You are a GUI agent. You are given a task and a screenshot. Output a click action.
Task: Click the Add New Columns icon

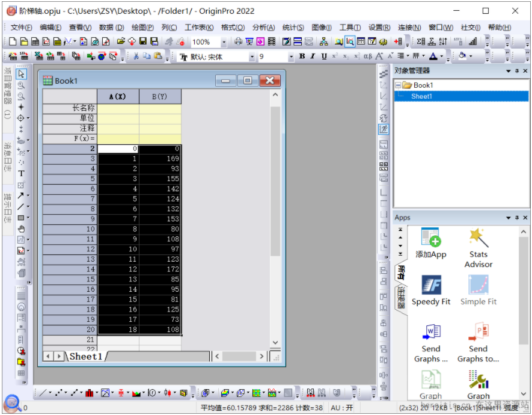coord(399,41)
